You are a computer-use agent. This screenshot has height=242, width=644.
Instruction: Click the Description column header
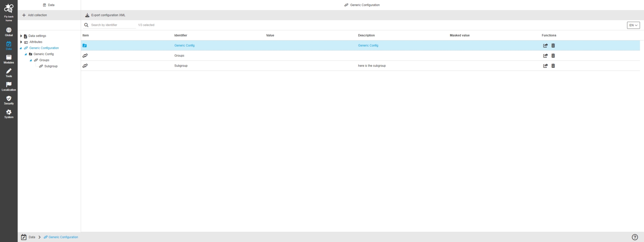click(366, 35)
